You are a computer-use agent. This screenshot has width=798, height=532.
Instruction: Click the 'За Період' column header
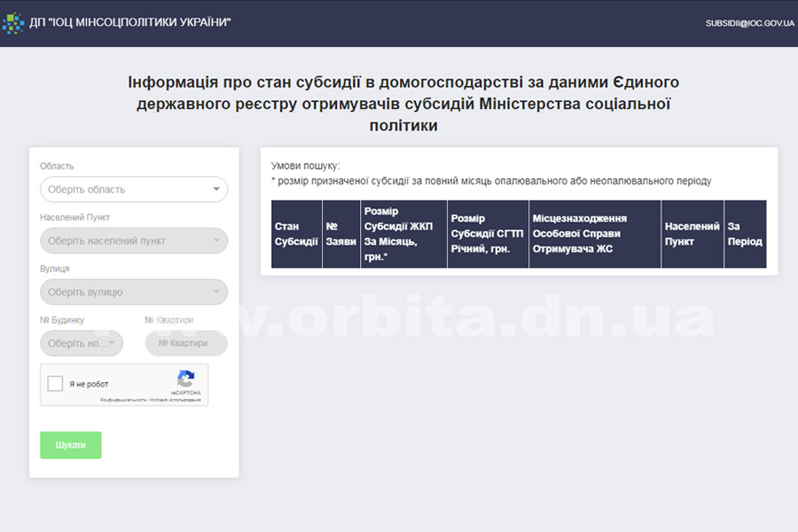click(745, 234)
